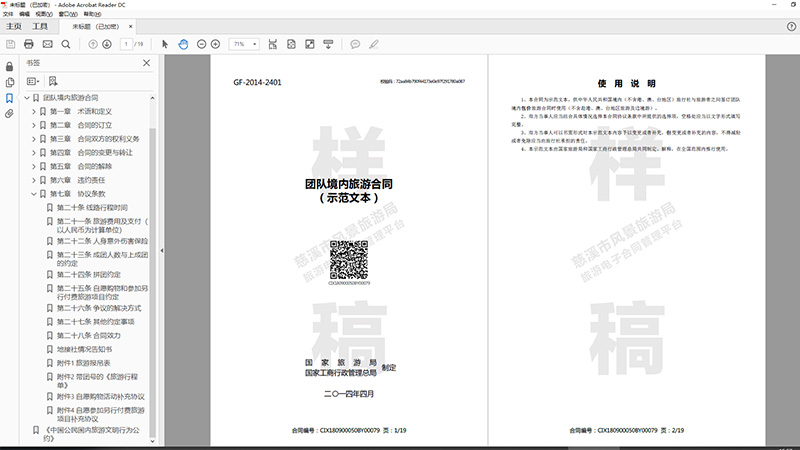The height and width of the screenshot is (450, 800).
Task: Open the find text magnifier icon
Action: 66,44
